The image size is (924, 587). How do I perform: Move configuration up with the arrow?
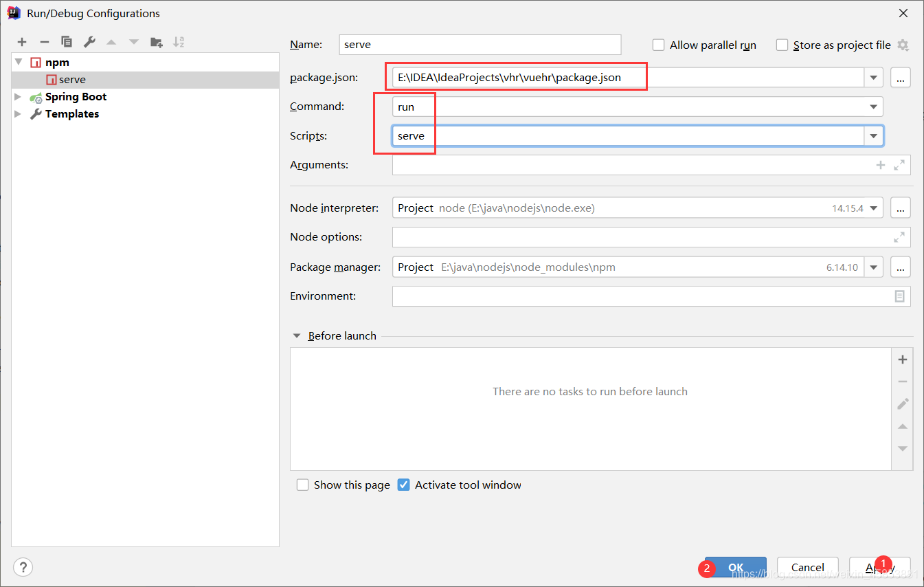point(111,42)
